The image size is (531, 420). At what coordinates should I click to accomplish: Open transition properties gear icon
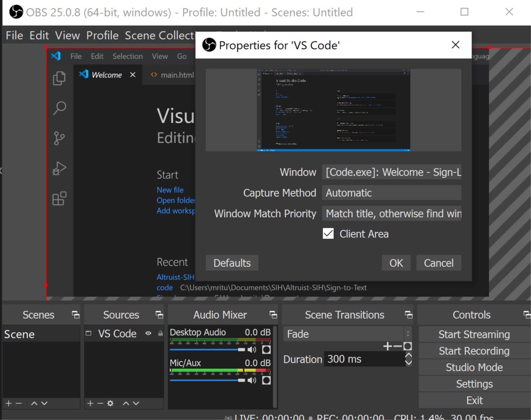[408, 346]
